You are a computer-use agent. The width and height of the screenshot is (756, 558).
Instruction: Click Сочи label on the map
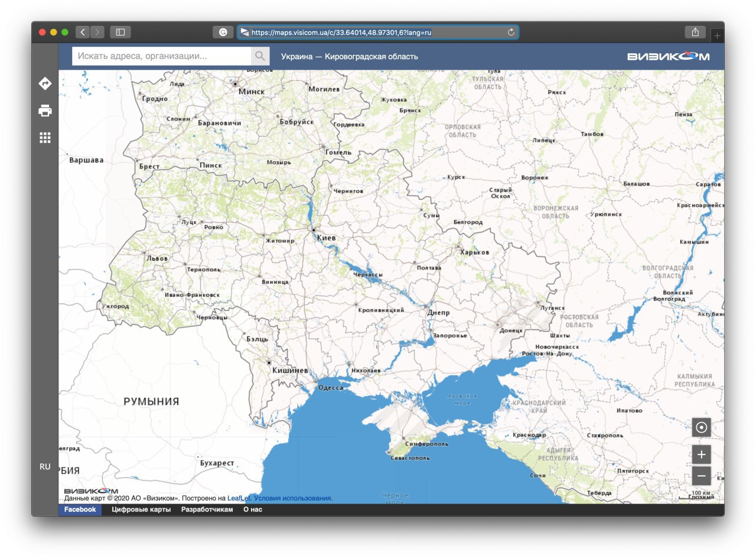(x=538, y=476)
